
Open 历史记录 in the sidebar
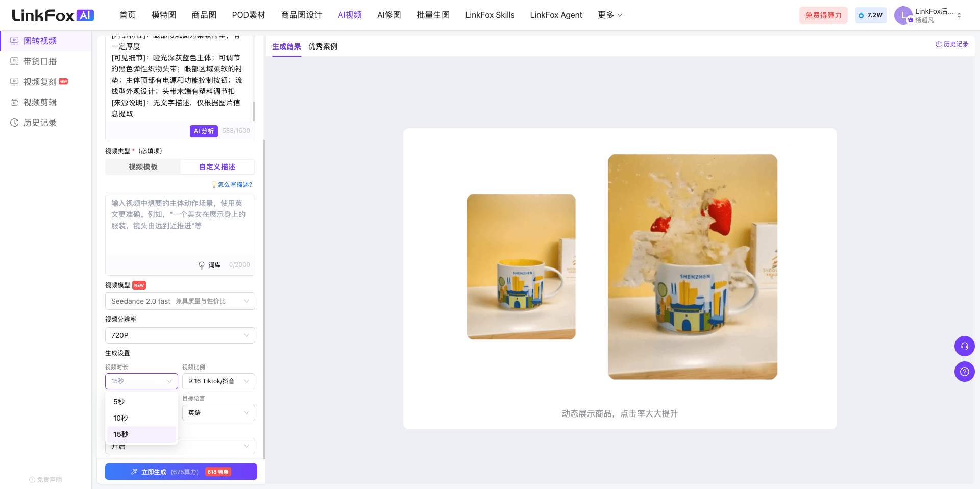point(46,123)
